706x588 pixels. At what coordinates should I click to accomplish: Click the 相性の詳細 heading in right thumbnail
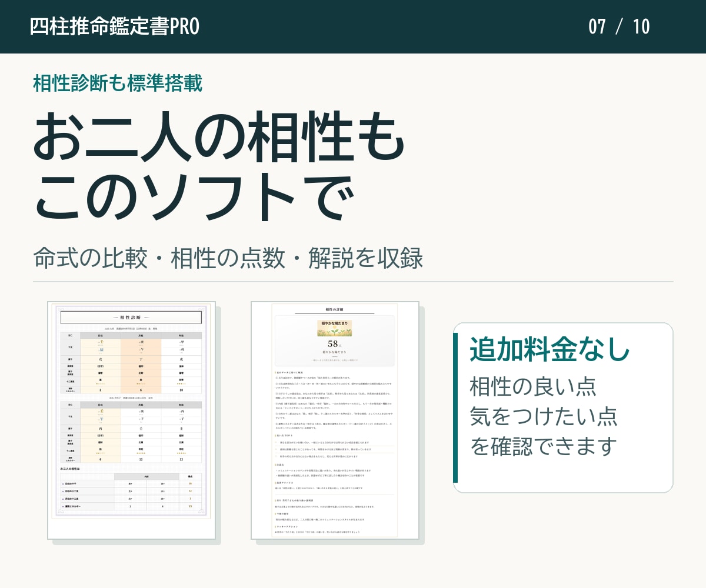(334, 309)
